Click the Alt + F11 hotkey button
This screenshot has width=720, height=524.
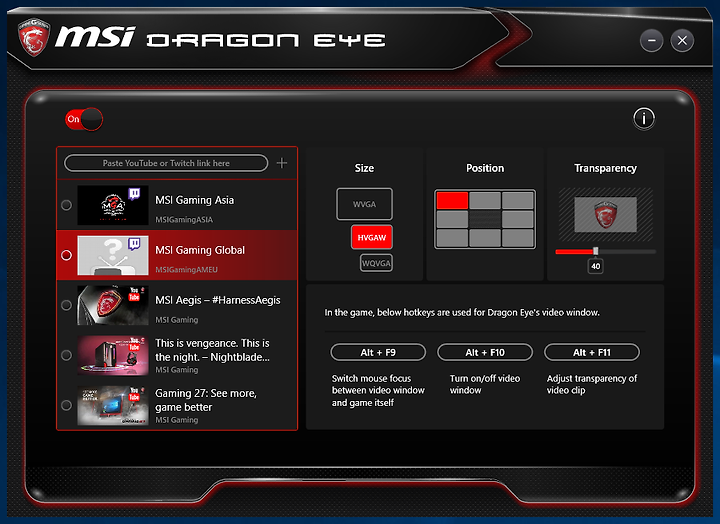tap(592, 352)
